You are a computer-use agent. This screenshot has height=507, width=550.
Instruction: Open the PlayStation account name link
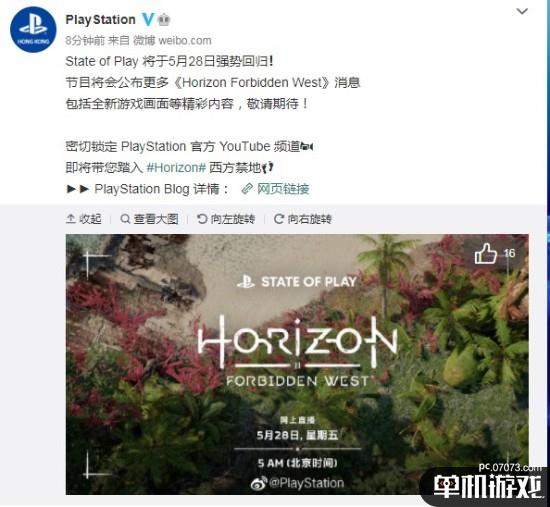(101, 20)
